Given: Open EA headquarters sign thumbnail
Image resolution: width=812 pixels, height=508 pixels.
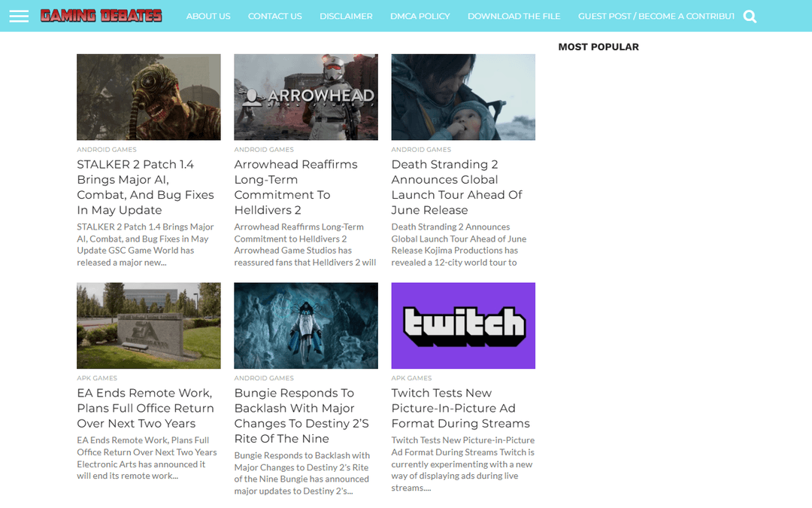Looking at the screenshot, I should click(149, 326).
